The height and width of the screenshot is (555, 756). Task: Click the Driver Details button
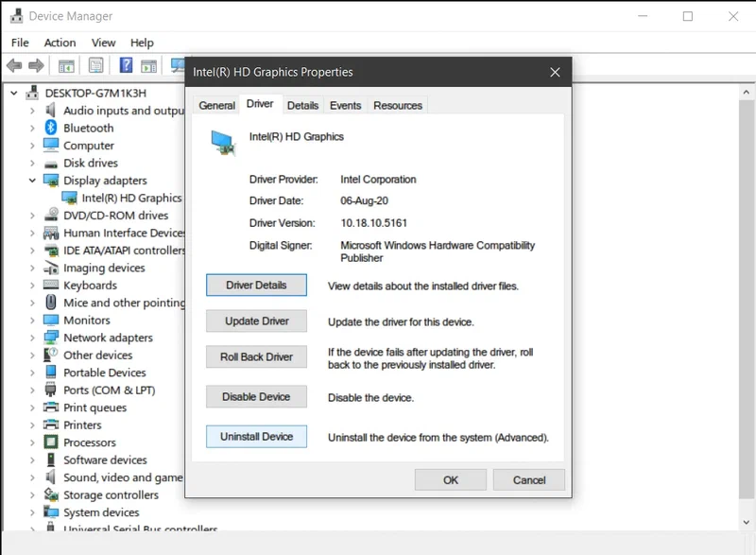click(256, 285)
